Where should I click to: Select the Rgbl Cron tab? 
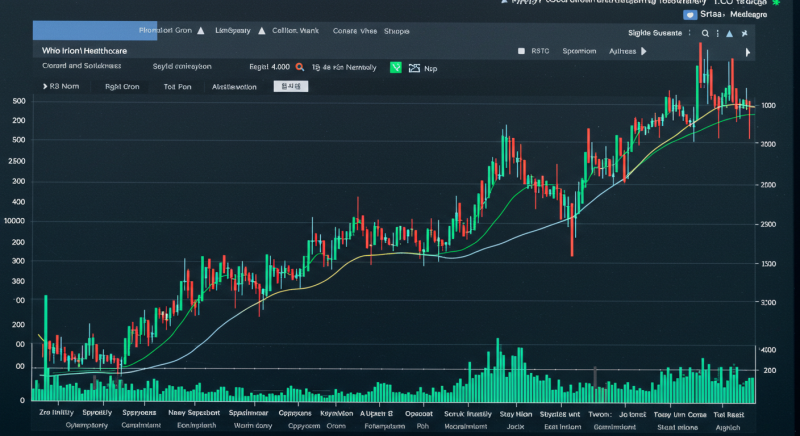coord(122,87)
